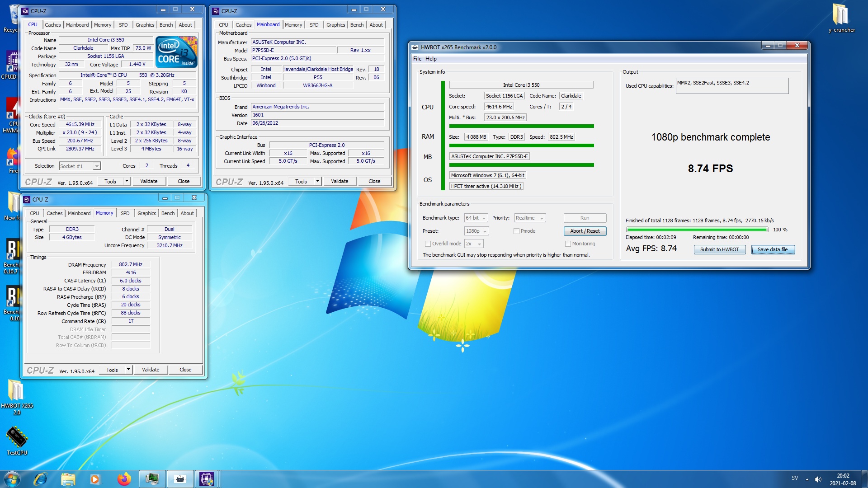Click the Save data file button
The image size is (868, 488).
(773, 249)
